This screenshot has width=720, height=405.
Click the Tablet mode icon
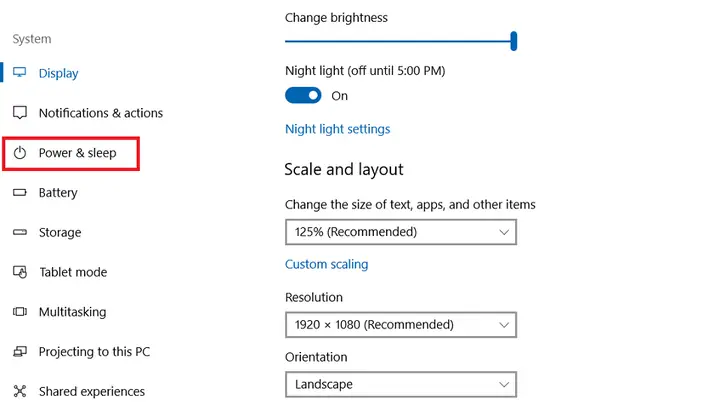coord(20,272)
